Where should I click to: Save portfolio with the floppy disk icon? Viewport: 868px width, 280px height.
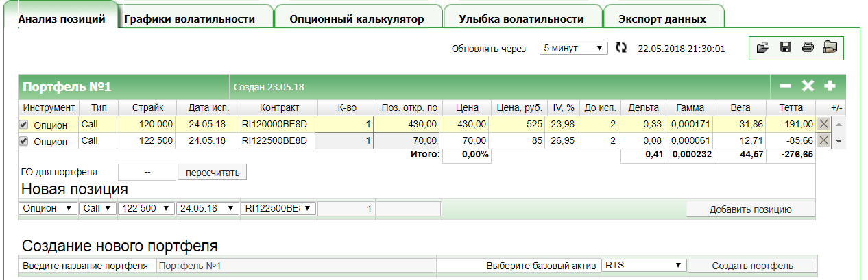click(x=785, y=48)
